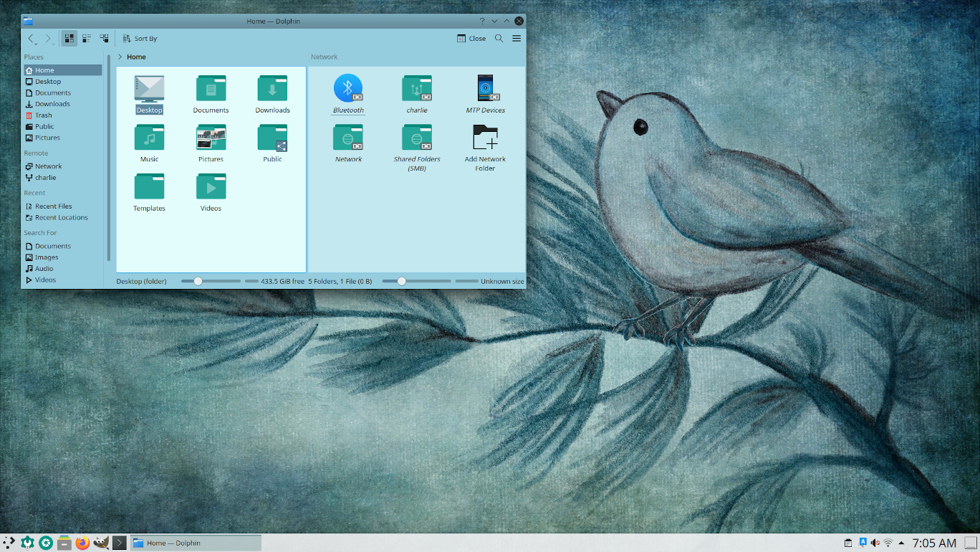Open the application launcher on taskbar
Image resolution: width=980 pixels, height=552 pixels.
pos(9,543)
